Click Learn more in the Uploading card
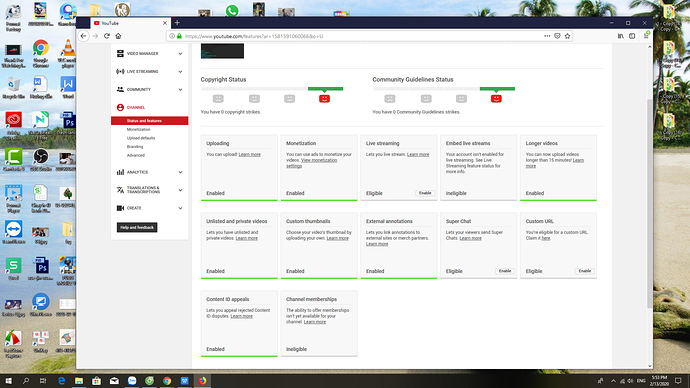 250,154
